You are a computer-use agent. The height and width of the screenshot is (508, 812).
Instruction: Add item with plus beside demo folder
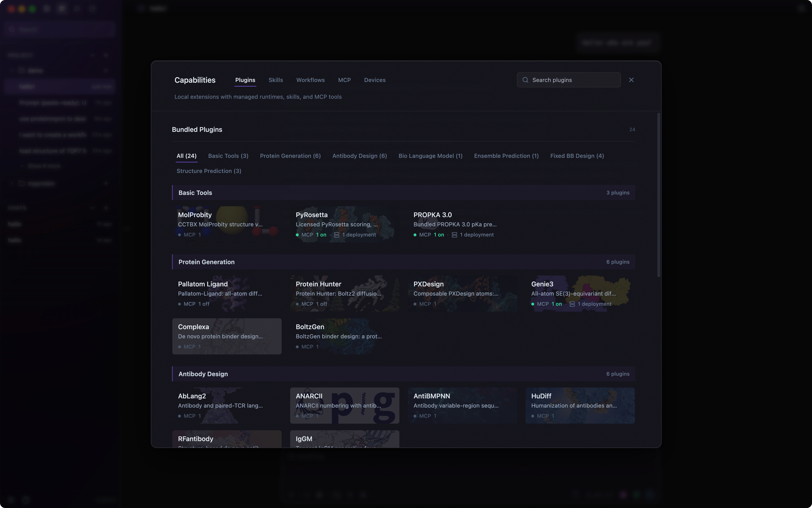click(x=106, y=71)
